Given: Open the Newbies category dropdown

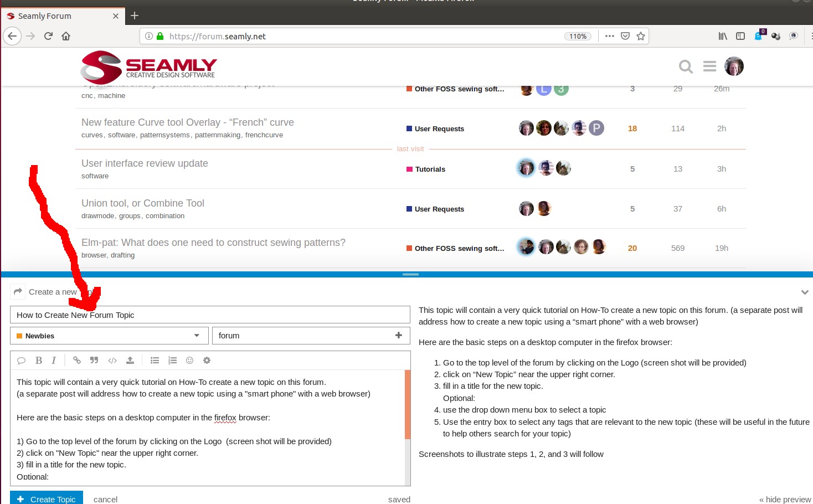Looking at the screenshot, I should (x=109, y=336).
